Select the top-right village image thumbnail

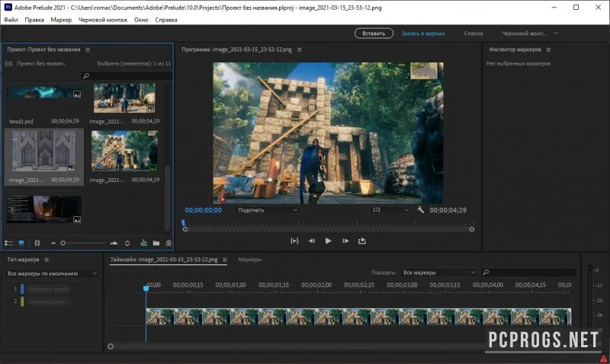tap(124, 98)
